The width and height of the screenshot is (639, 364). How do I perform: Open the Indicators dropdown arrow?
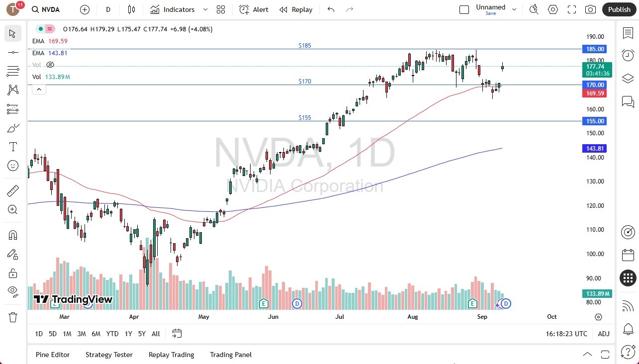[x=205, y=9]
